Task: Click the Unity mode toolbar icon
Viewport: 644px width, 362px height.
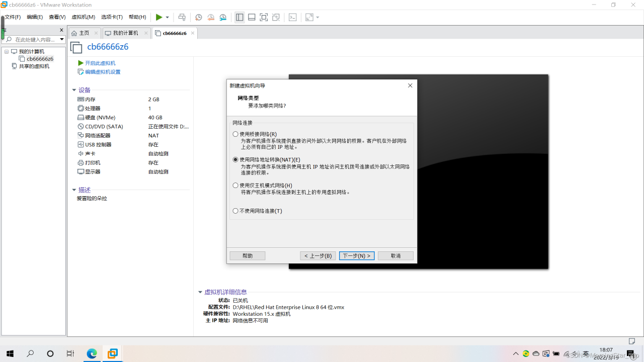Action: [x=276, y=17]
